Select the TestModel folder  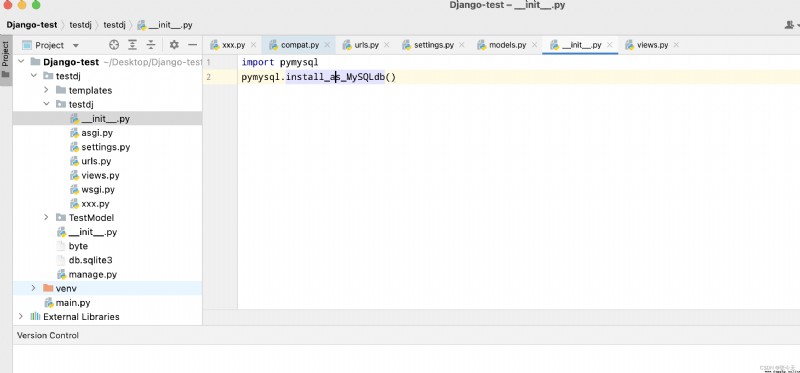point(91,217)
